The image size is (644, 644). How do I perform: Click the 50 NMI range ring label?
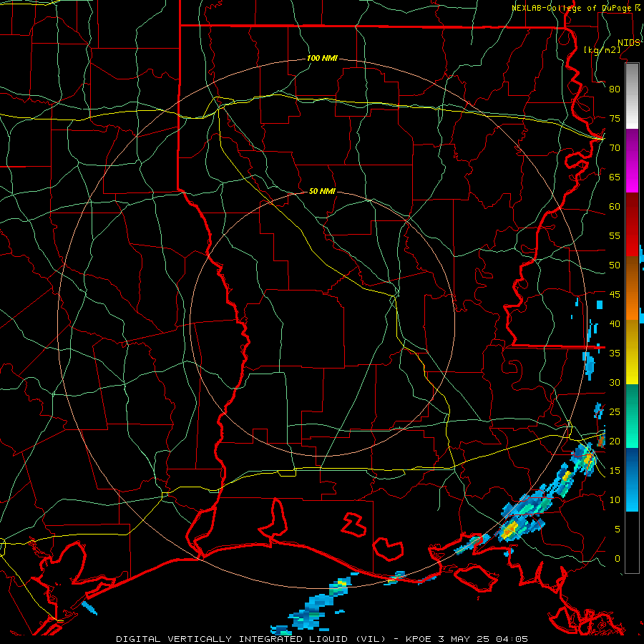(x=322, y=191)
